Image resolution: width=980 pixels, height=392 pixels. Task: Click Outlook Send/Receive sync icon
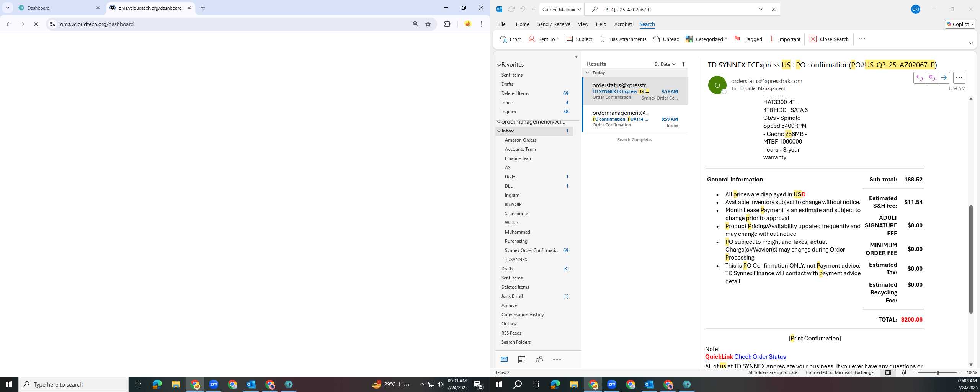click(x=511, y=9)
